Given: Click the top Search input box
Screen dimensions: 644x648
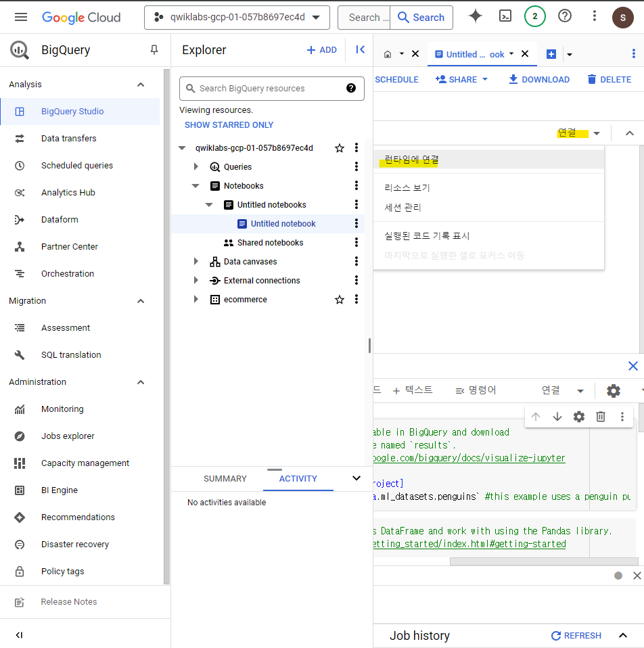Looking at the screenshot, I should 364,18.
